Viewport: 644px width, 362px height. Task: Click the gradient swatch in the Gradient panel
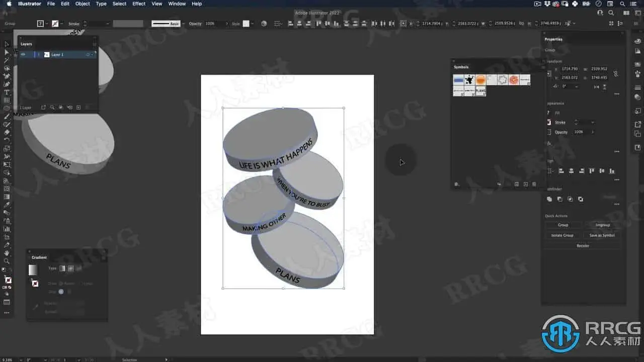click(33, 269)
